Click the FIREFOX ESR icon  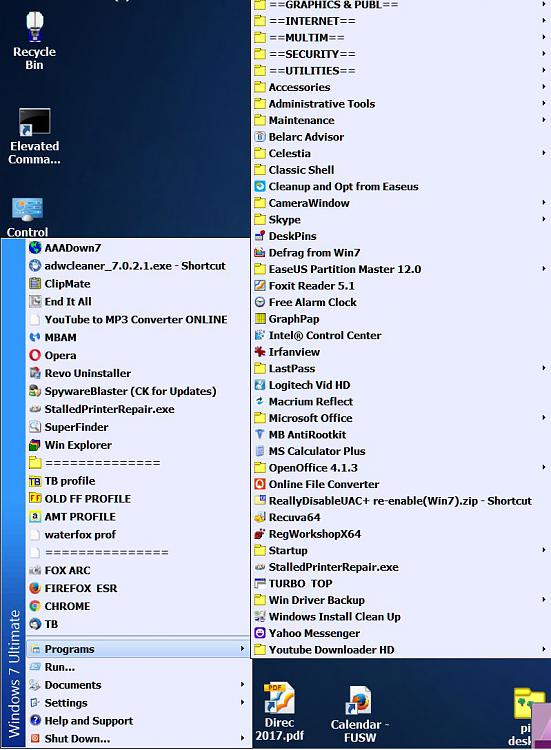tap(35, 588)
